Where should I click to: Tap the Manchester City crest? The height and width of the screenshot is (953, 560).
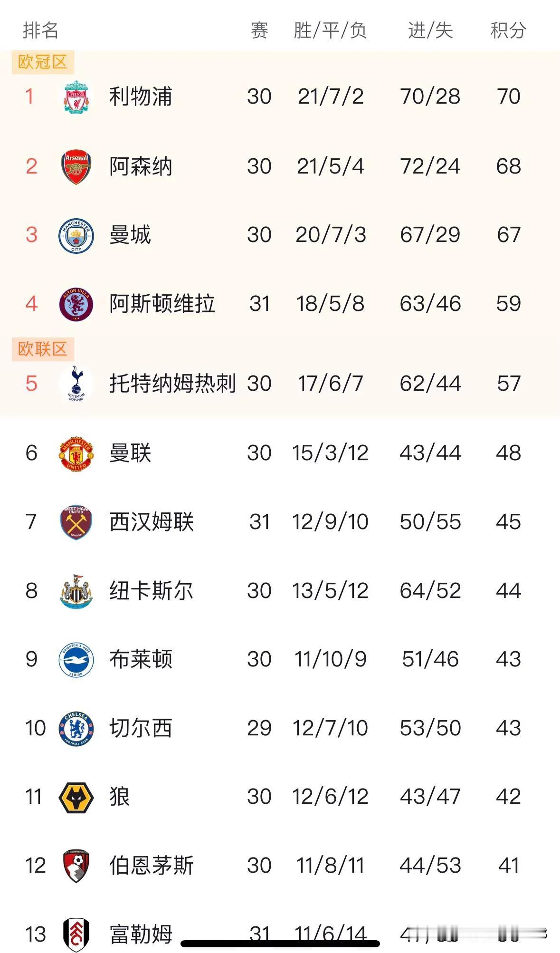point(76,236)
